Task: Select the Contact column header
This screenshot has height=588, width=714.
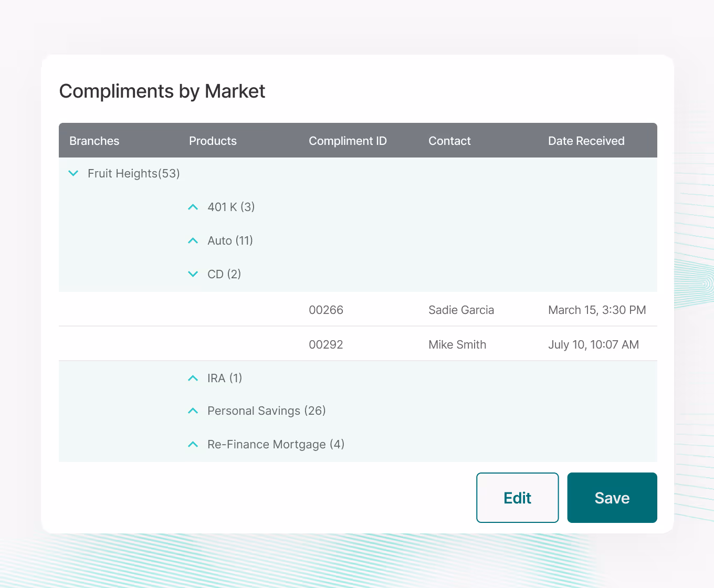Action: pos(449,141)
